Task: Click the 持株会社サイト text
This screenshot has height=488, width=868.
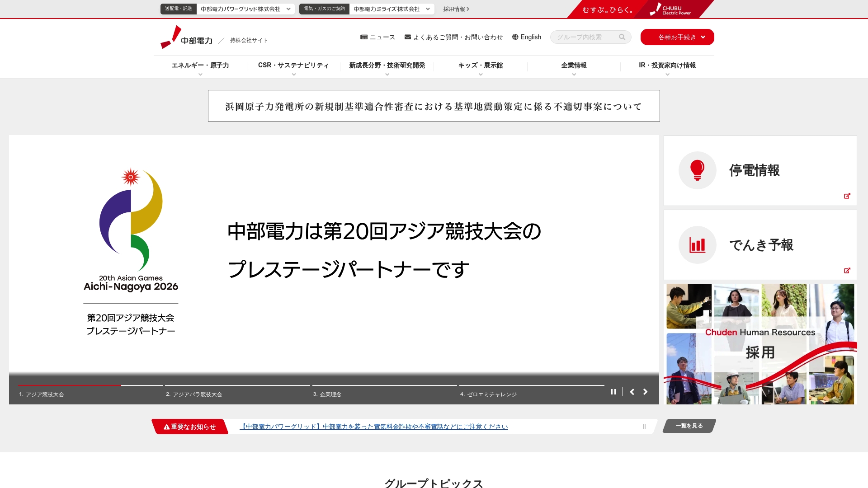Action: pyautogui.click(x=249, y=41)
